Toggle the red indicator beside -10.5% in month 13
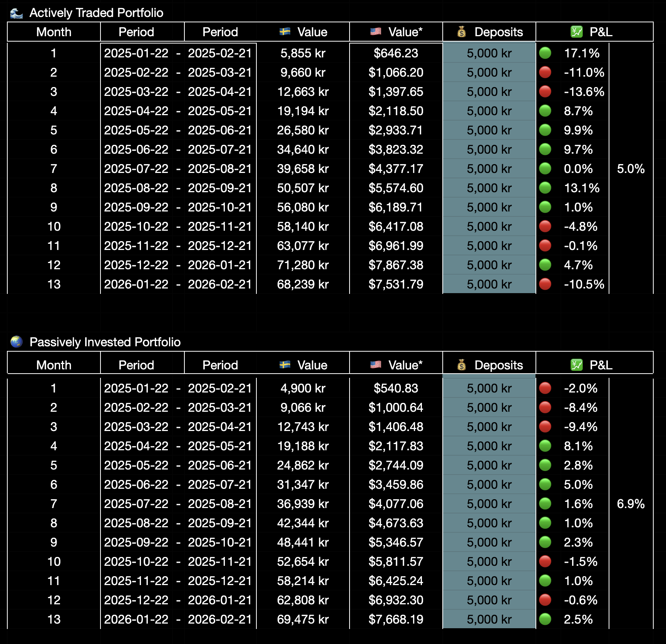 pyautogui.click(x=546, y=284)
